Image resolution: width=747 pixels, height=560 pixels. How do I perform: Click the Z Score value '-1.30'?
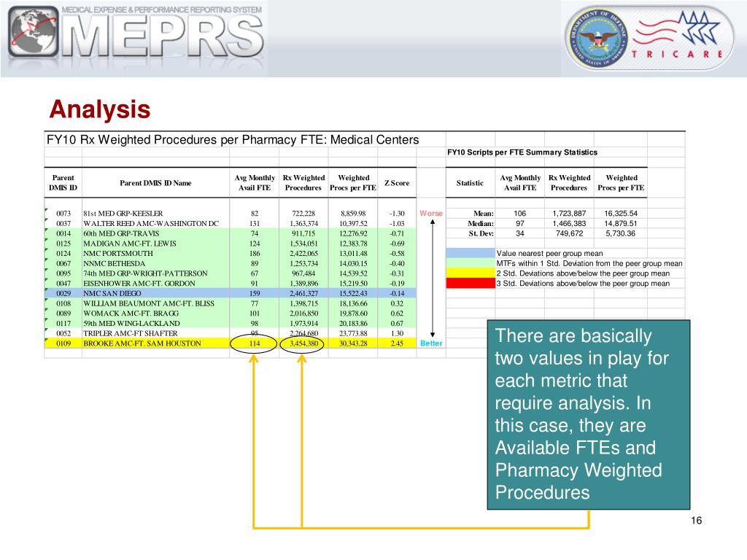(397, 214)
